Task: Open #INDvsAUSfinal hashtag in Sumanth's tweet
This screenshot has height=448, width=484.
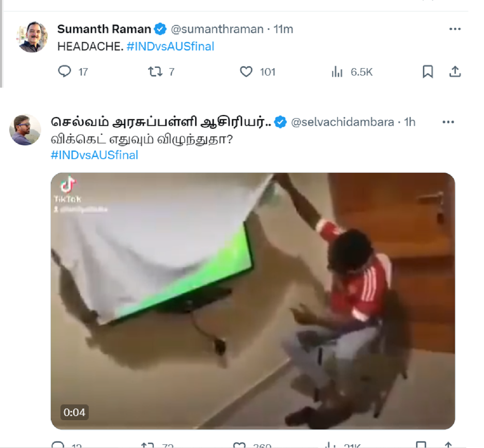Action: 170,46
